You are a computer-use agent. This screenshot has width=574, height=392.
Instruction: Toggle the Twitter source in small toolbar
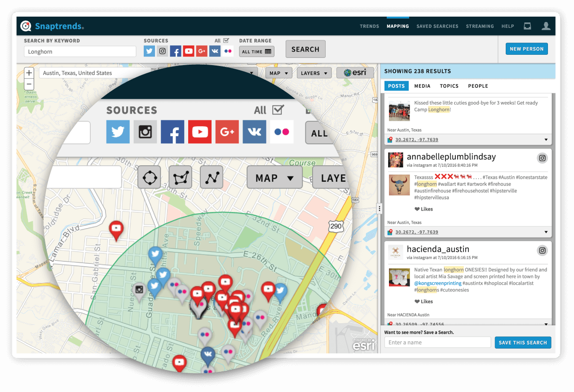pyautogui.click(x=149, y=51)
